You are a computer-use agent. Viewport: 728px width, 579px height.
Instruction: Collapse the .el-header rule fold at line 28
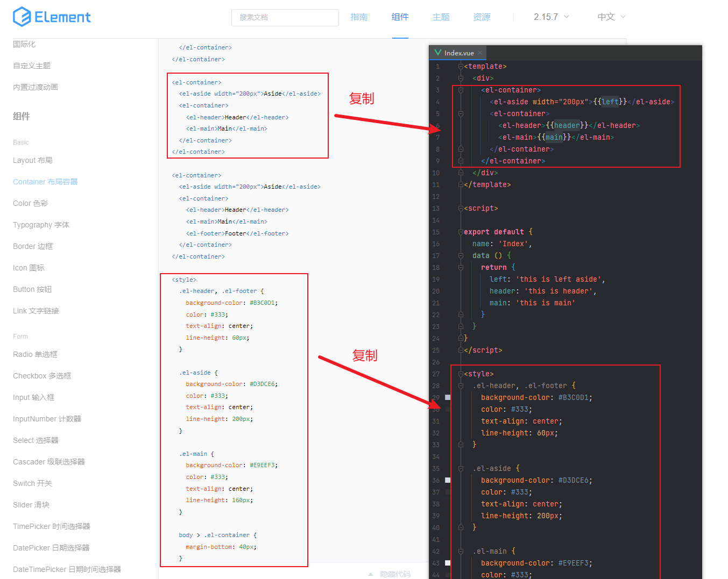pos(461,385)
